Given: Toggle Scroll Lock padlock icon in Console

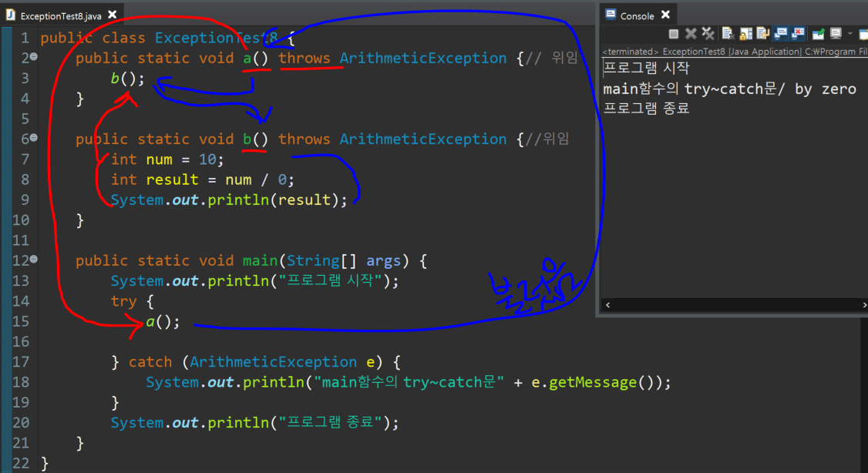Looking at the screenshot, I should pos(745,35).
